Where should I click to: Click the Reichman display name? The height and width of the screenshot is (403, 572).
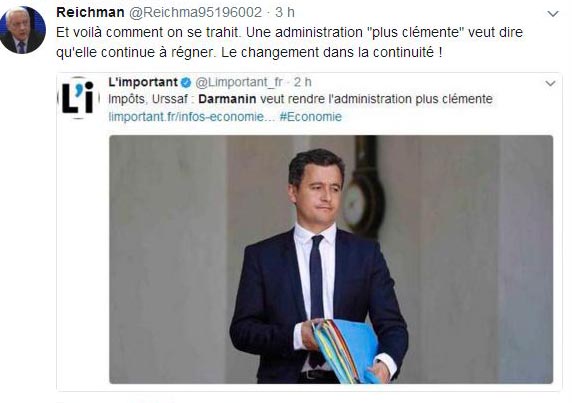[x=90, y=12]
